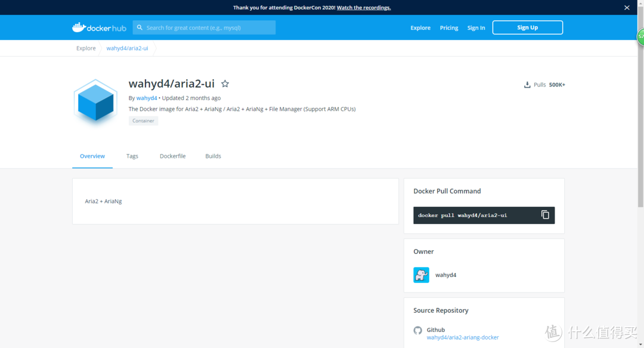Screen dimensions: 644x348
Task: Click the Docker Hub whale logo
Action: pos(99,27)
